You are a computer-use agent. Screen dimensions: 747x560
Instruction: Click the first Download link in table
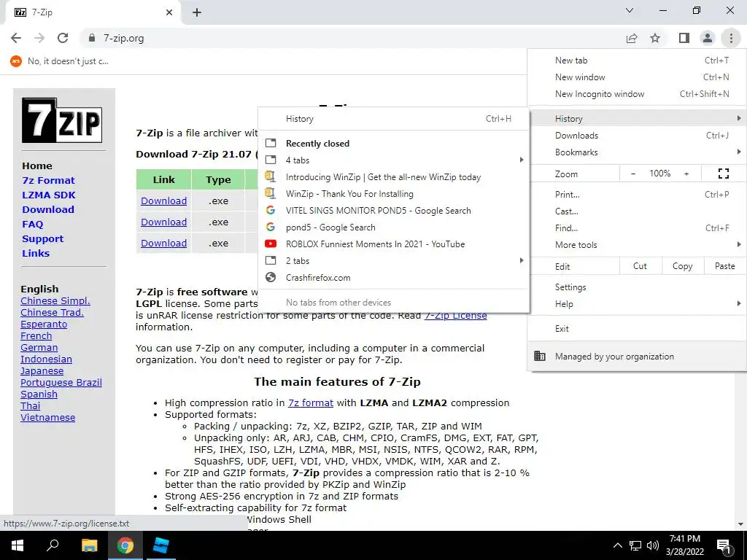click(x=164, y=201)
